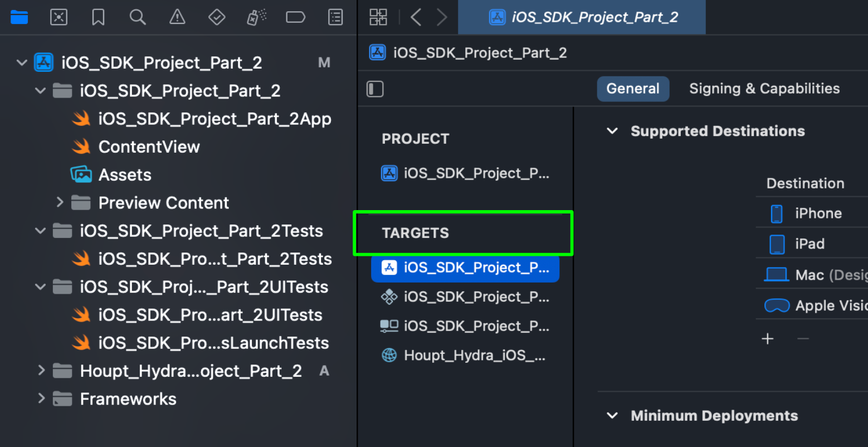Select the Mac destination row
This screenshot has height=447, width=868.
[812, 275]
